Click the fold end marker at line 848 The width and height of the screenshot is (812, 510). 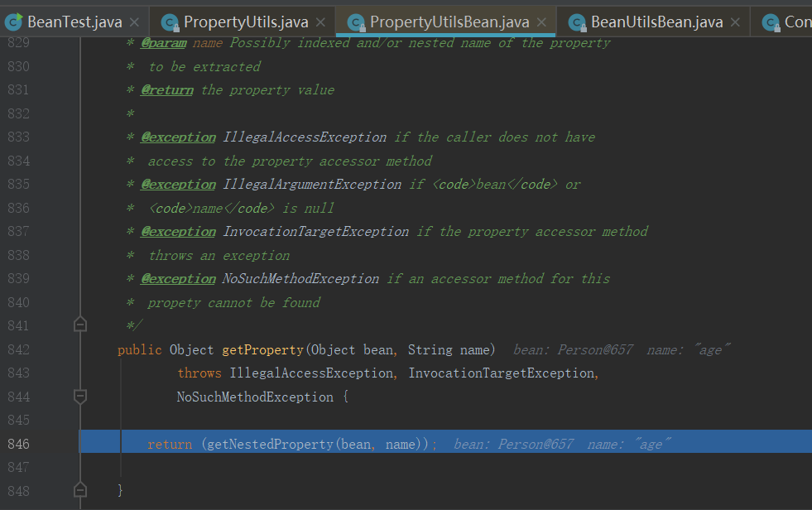tap(80, 490)
